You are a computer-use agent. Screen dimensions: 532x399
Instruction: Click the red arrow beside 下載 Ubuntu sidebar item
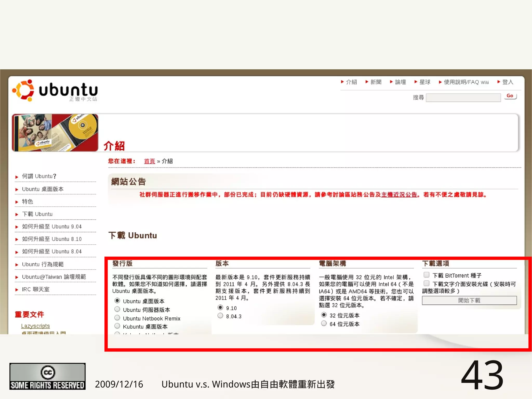tap(17, 215)
